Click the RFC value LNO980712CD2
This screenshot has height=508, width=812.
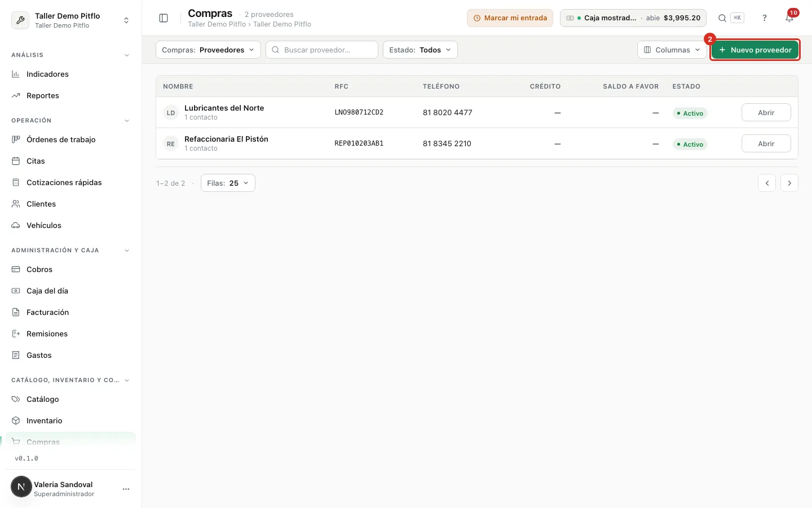(x=359, y=112)
